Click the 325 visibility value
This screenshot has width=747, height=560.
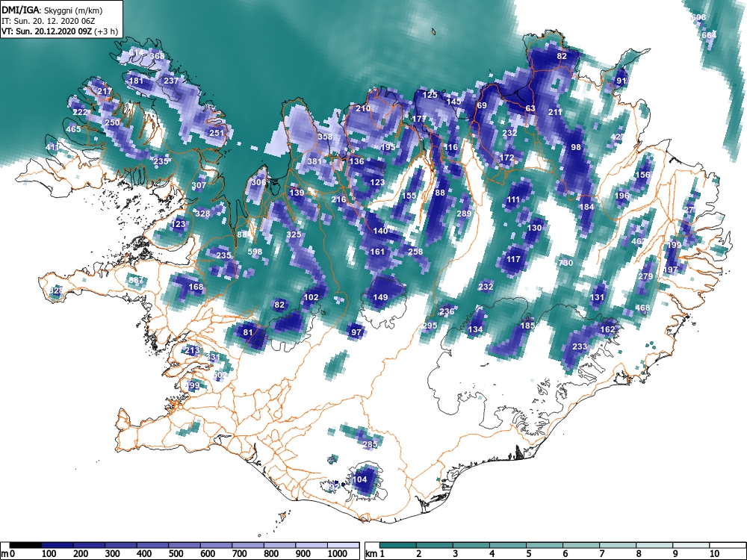(294, 234)
